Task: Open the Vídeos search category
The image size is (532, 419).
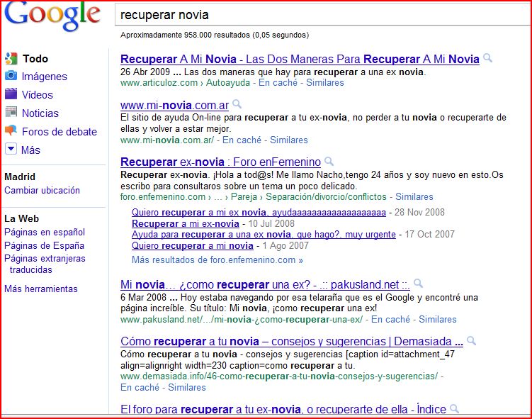Action: click(x=38, y=95)
